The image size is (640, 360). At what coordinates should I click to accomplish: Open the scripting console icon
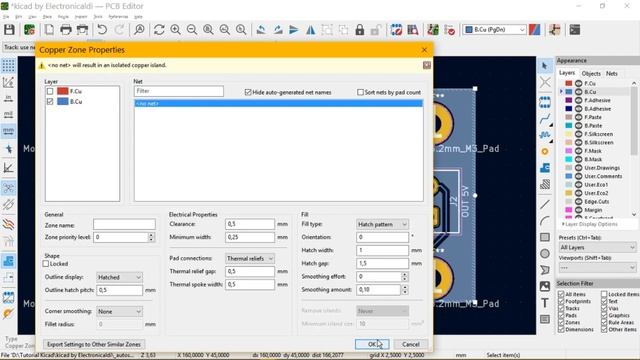(x=575, y=30)
